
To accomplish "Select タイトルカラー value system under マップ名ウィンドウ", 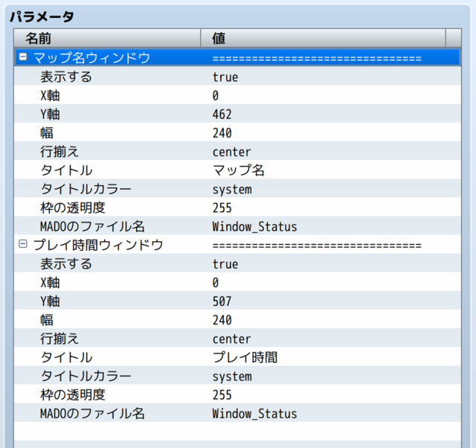I will 232,190.
